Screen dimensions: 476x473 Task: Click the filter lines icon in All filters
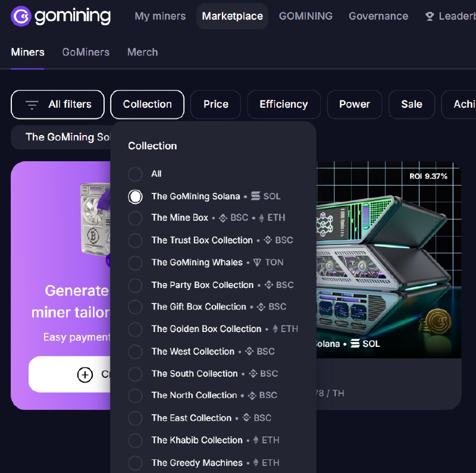32,105
